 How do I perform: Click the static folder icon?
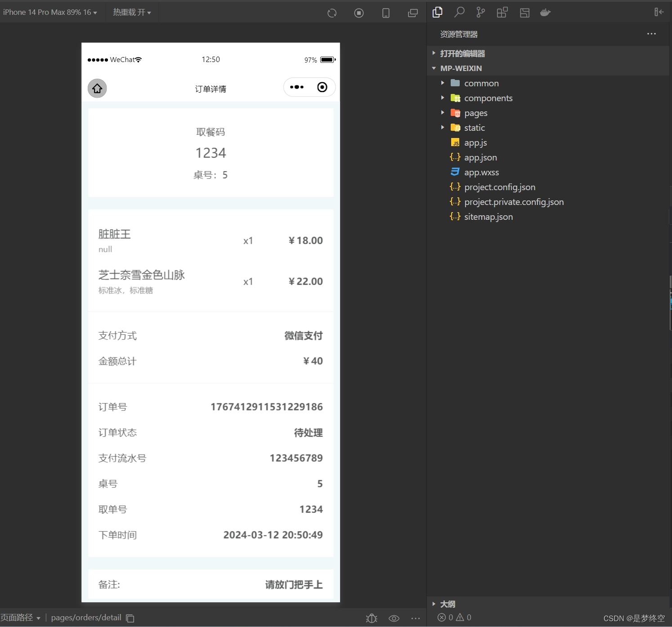pyautogui.click(x=455, y=128)
